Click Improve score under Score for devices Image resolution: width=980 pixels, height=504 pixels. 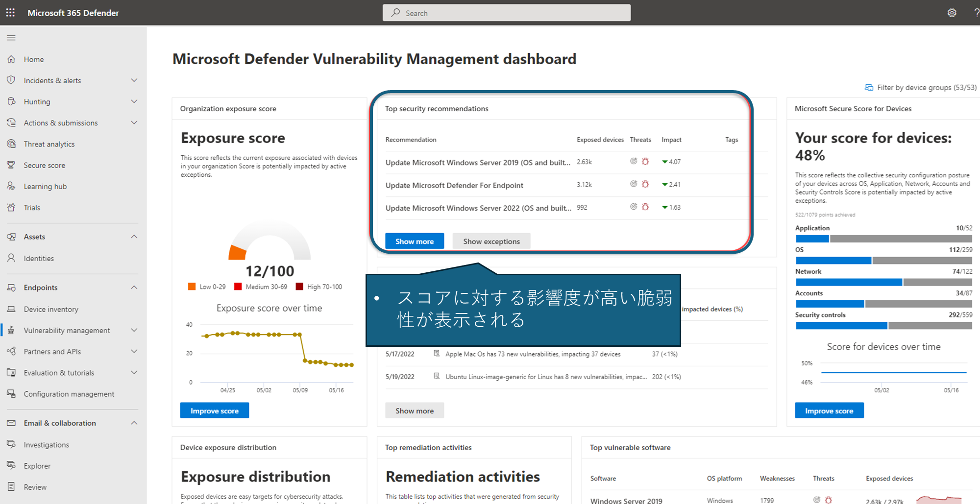[829, 410]
